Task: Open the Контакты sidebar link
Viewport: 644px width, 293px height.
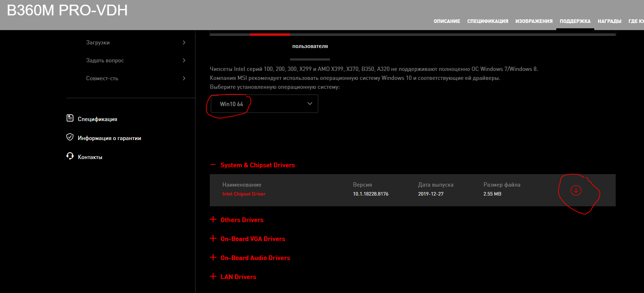Action: tap(90, 157)
